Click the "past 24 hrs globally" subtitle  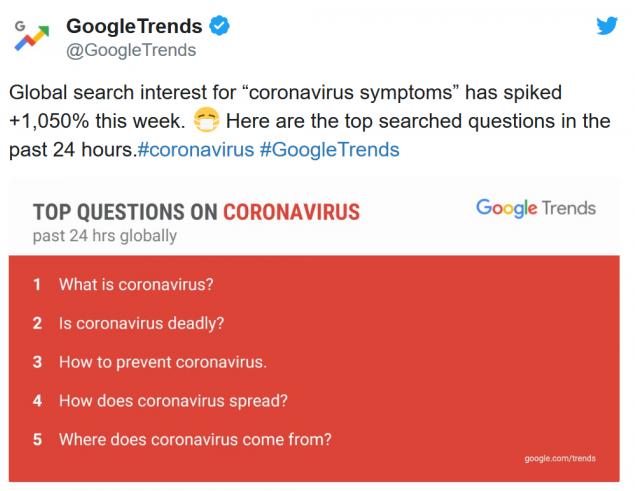pos(105,236)
